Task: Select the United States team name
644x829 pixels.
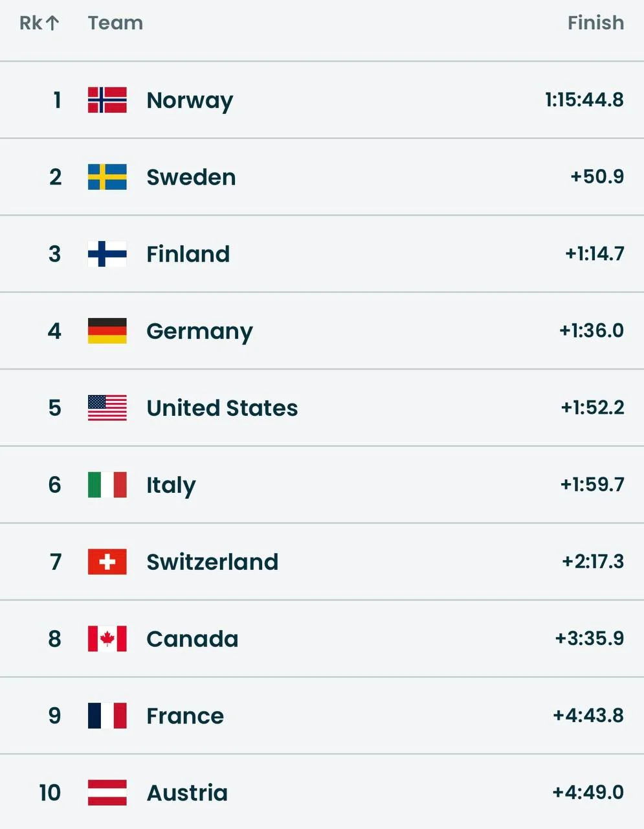Action: click(222, 408)
